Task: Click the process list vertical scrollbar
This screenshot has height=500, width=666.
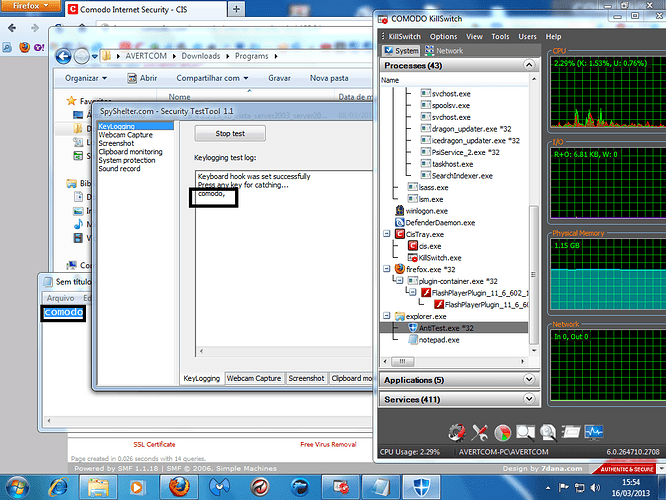Action: click(x=533, y=275)
